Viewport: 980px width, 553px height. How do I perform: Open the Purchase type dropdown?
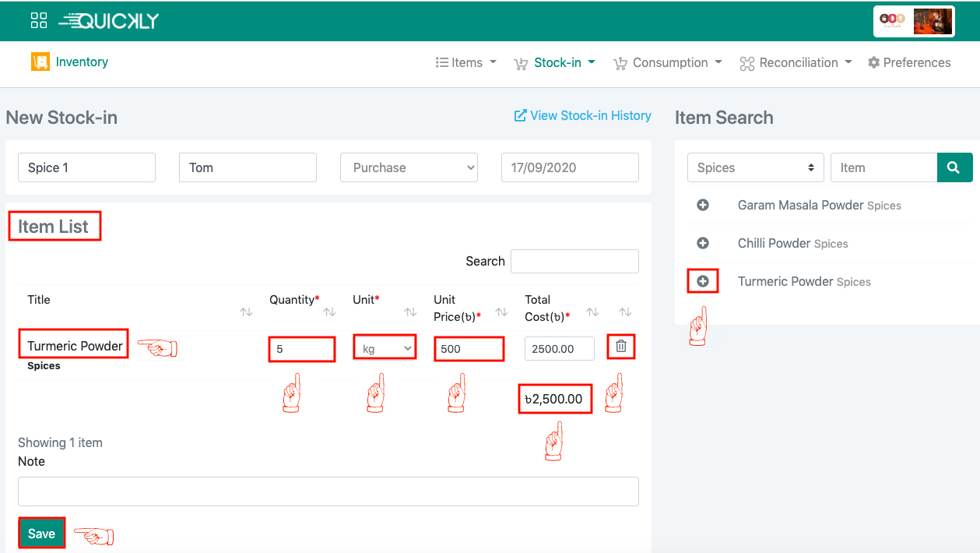click(409, 167)
